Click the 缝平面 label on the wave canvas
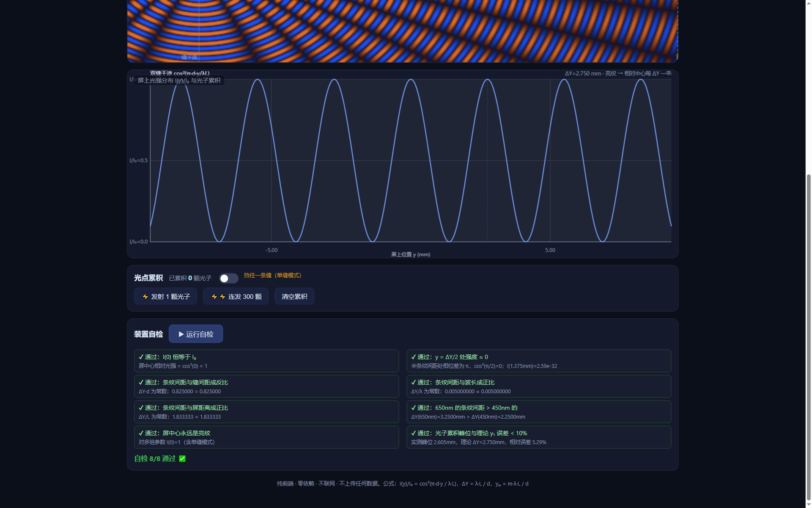Viewport: 812px width, 508px height. [189, 57]
